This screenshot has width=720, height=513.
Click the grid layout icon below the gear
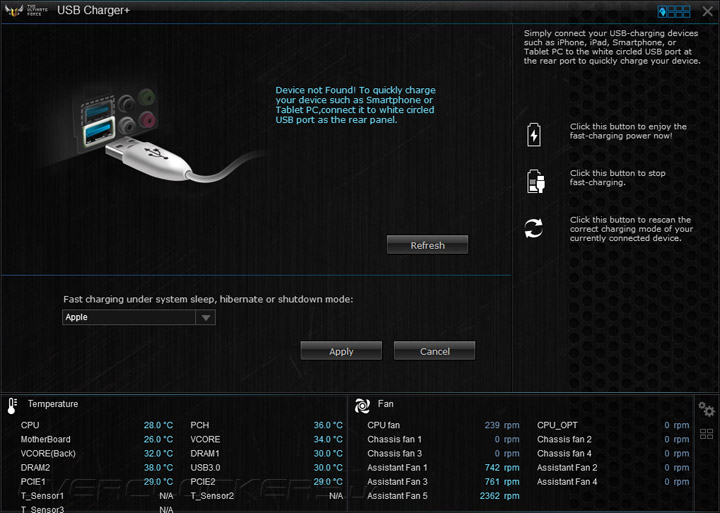tap(706, 434)
